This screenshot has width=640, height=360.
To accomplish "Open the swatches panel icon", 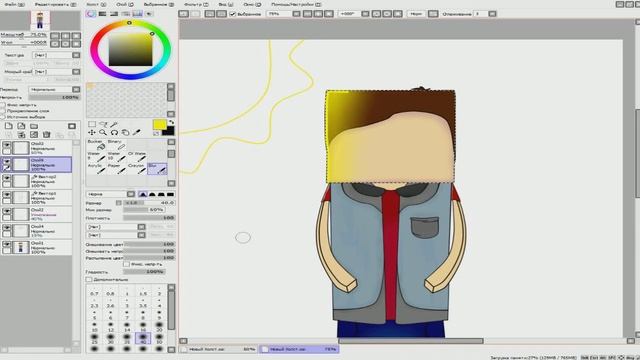I will [x=138, y=13].
